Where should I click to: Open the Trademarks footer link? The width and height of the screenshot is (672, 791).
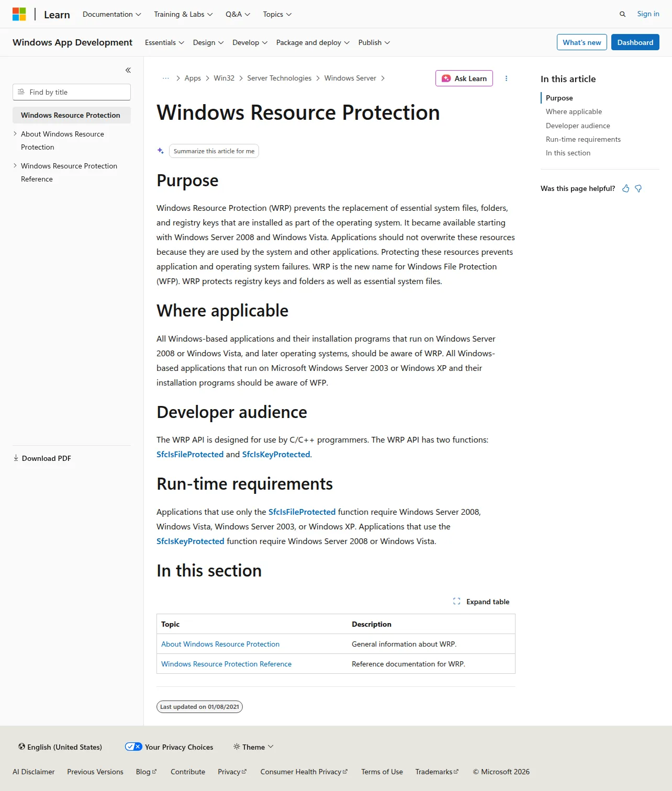click(x=437, y=772)
